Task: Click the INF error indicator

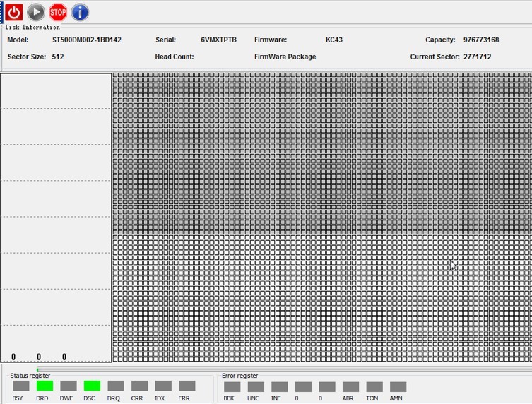Action: pyautogui.click(x=280, y=387)
